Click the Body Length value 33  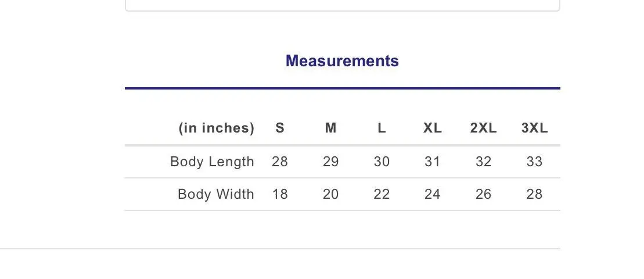pos(534,162)
